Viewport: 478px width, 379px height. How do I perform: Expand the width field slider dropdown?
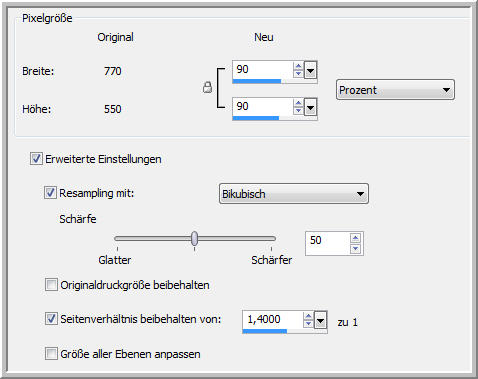(x=310, y=70)
